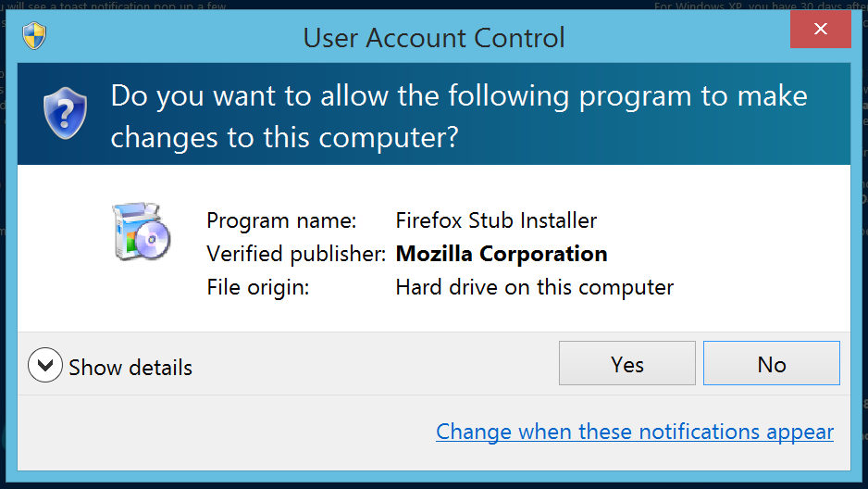Close the User Account Control dialog
The height and width of the screenshot is (489, 868).
820,30
